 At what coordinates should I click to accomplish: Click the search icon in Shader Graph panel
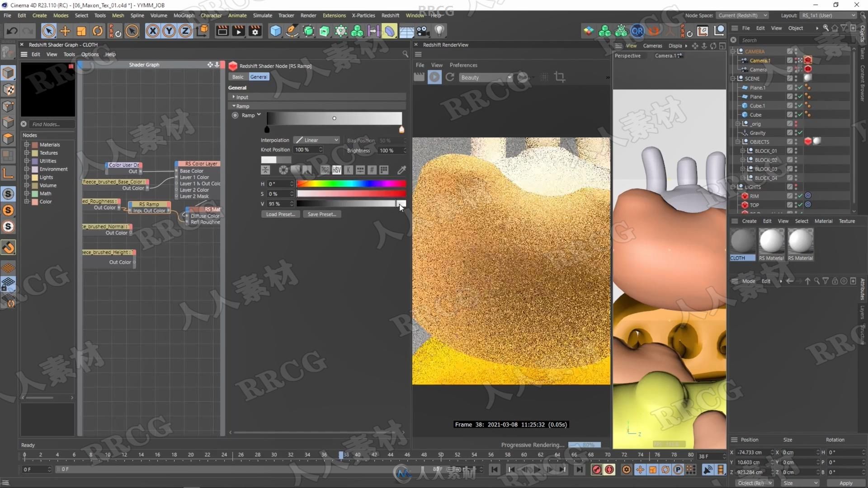405,54
